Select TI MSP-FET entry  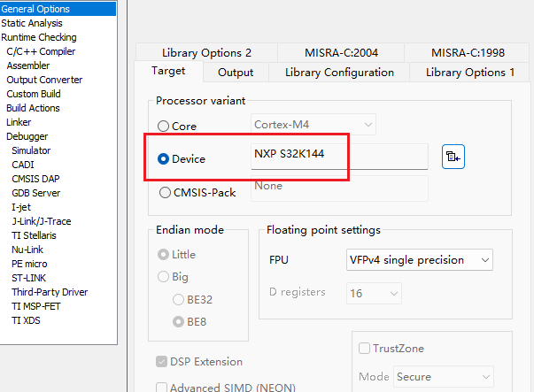point(35,306)
